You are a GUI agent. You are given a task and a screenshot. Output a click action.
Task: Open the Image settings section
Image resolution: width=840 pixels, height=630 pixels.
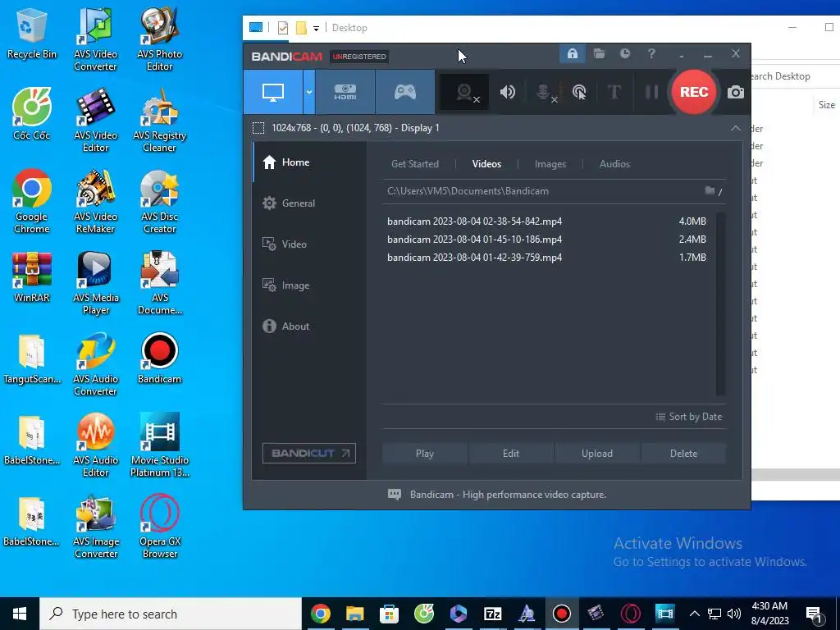[x=309, y=285]
